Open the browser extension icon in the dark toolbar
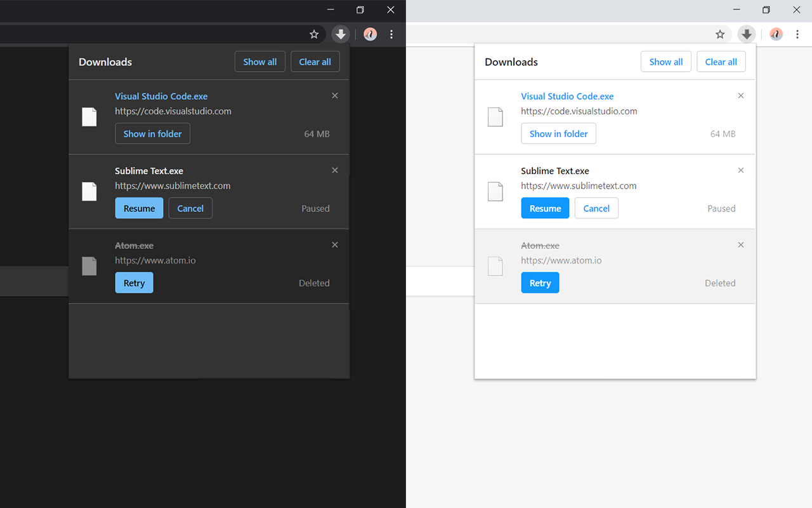Viewport: 812px width, 508px height. 370,34
